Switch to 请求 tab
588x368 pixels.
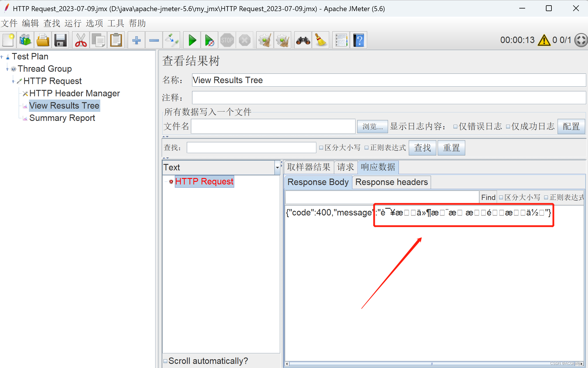coord(346,167)
